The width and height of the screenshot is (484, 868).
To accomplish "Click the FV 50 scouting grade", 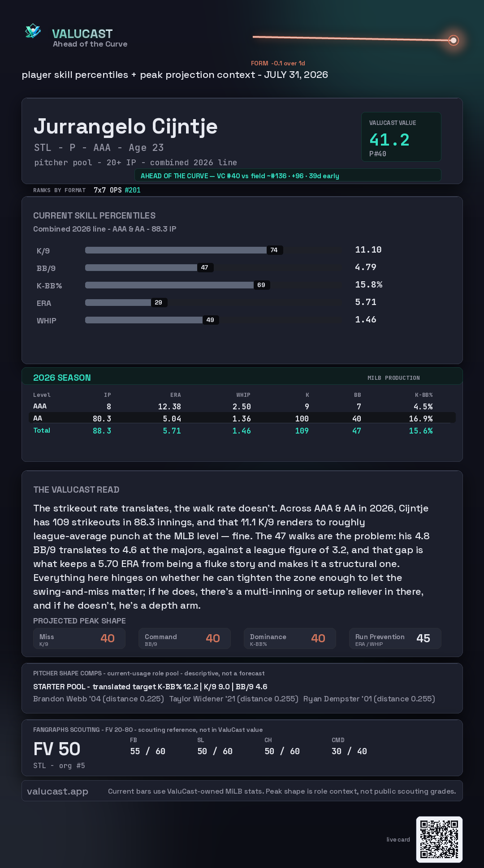I will point(57,749).
